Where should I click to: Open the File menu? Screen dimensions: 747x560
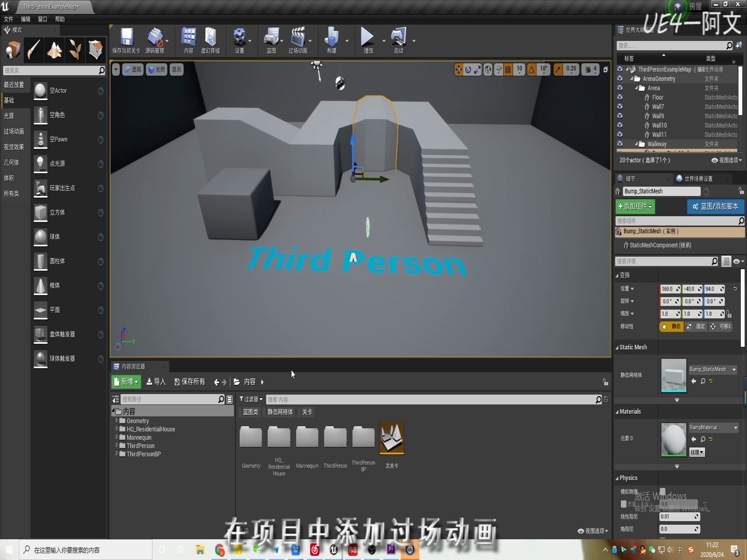[x=8, y=19]
